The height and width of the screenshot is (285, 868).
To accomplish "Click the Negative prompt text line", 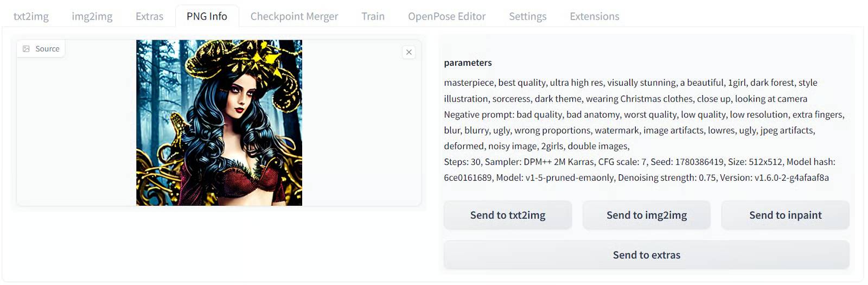I will (x=643, y=115).
